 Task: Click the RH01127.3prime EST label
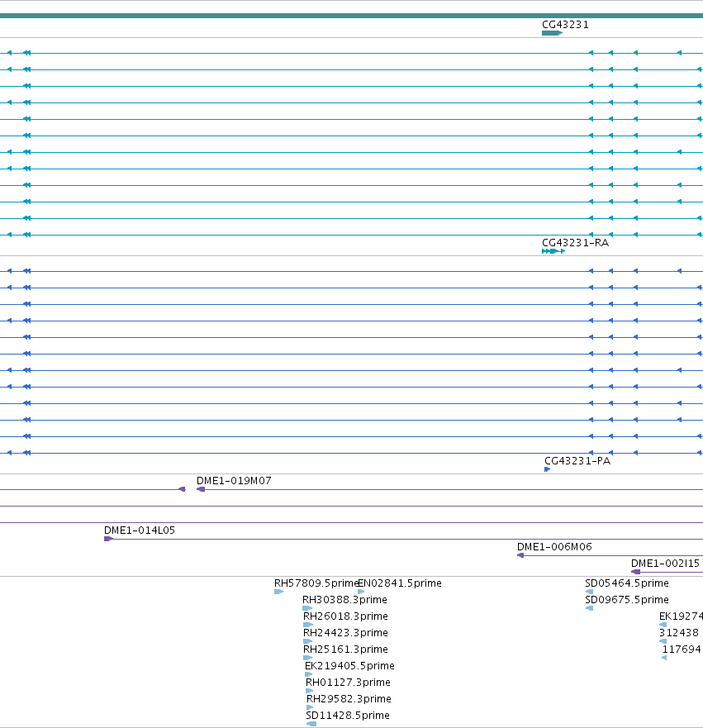point(348,683)
